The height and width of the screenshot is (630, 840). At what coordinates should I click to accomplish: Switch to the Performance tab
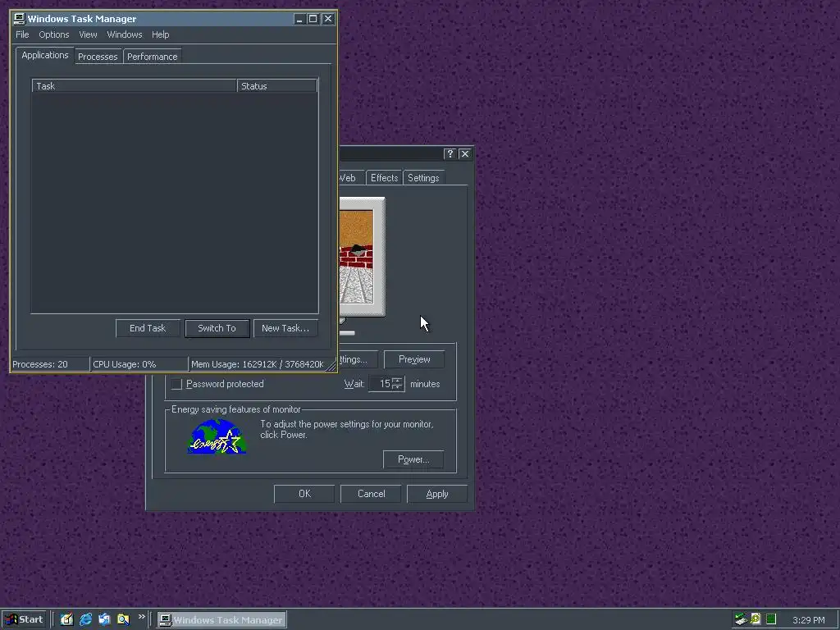point(152,57)
